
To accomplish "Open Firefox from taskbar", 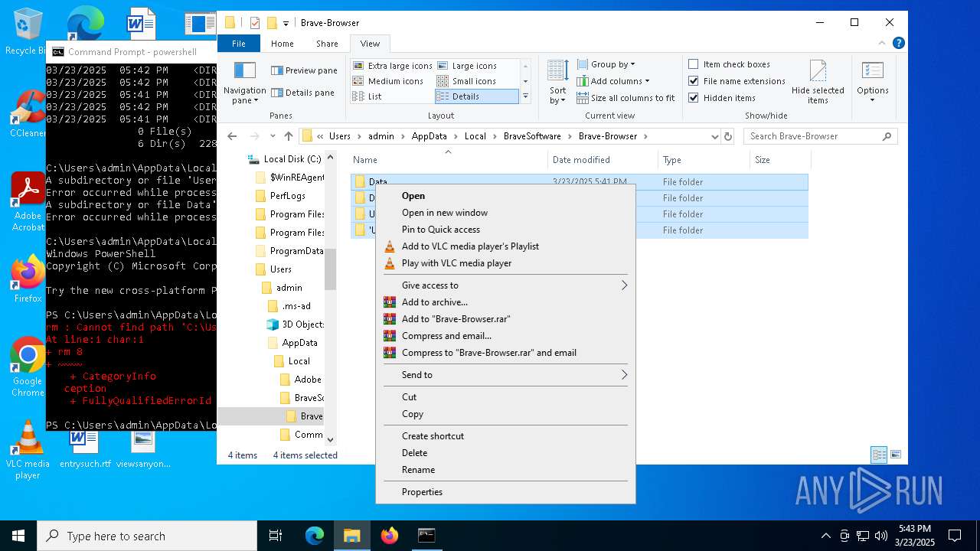I will click(390, 536).
